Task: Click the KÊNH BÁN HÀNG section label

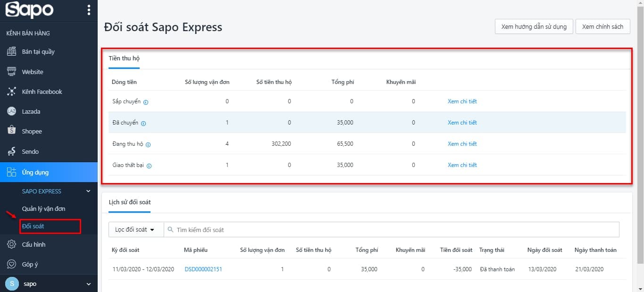Action: (28, 33)
